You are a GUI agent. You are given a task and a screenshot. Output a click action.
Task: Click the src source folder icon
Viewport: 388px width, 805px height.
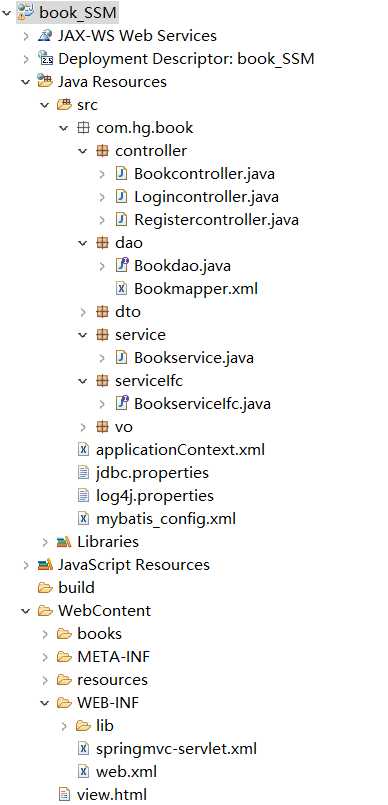tap(64, 105)
